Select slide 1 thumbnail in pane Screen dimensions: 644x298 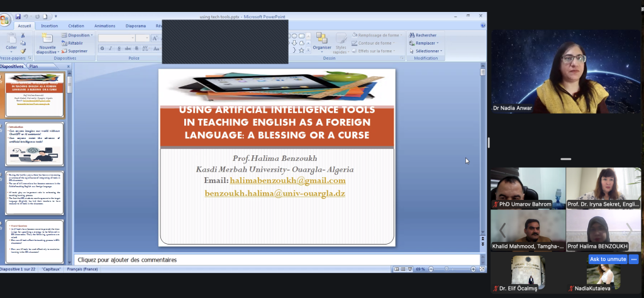click(x=35, y=95)
